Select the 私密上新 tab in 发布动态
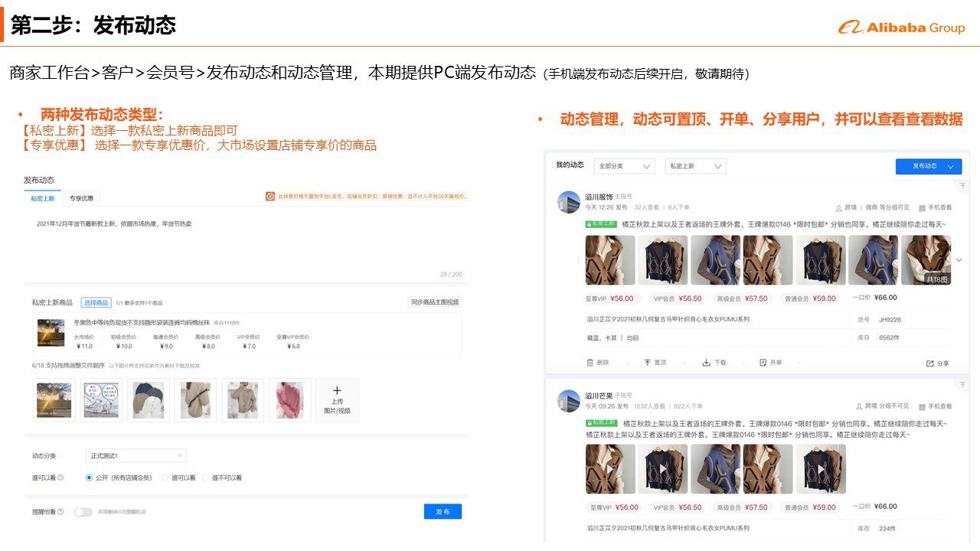Viewport: 980px width, 551px height. pos(43,198)
